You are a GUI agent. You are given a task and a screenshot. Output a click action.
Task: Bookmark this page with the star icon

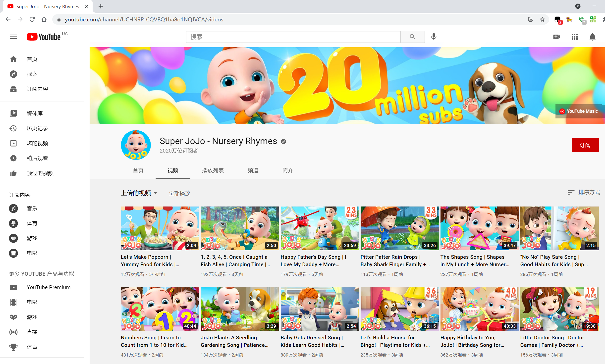click(x=542, y=19)
